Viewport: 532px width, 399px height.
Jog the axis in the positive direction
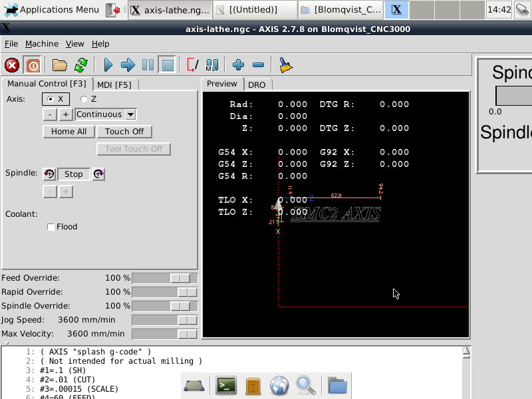coord(66,114)
